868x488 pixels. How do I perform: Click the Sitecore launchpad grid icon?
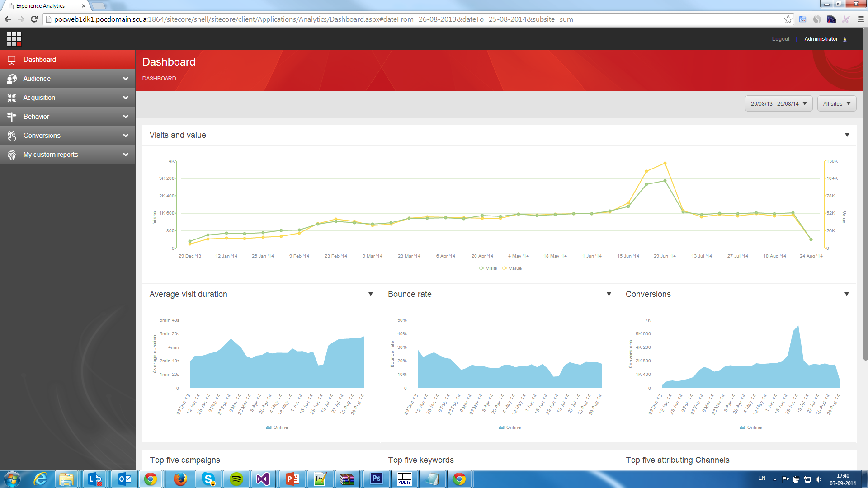coord(14,39)
